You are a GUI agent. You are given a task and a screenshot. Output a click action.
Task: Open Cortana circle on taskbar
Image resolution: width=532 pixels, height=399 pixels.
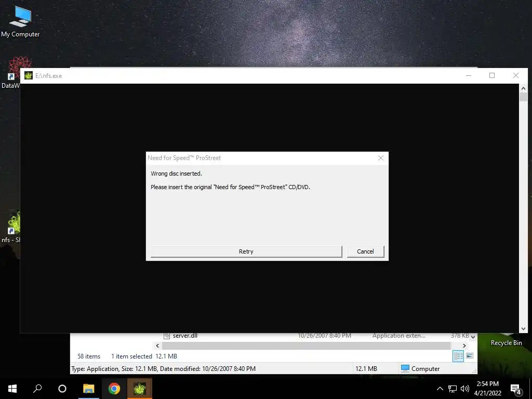pyautogui.click(x=62, y=389)
